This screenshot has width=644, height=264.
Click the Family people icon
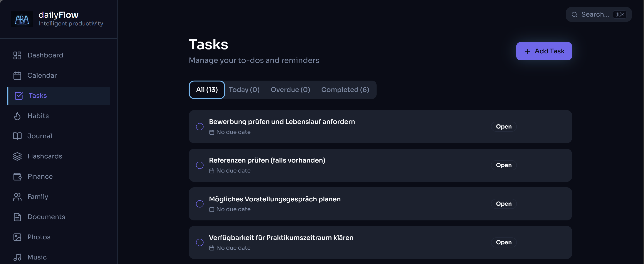[17, 197]
